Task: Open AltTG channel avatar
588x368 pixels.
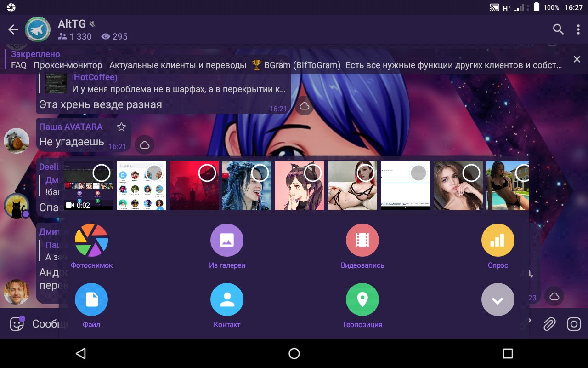Action: coord(38,29)
